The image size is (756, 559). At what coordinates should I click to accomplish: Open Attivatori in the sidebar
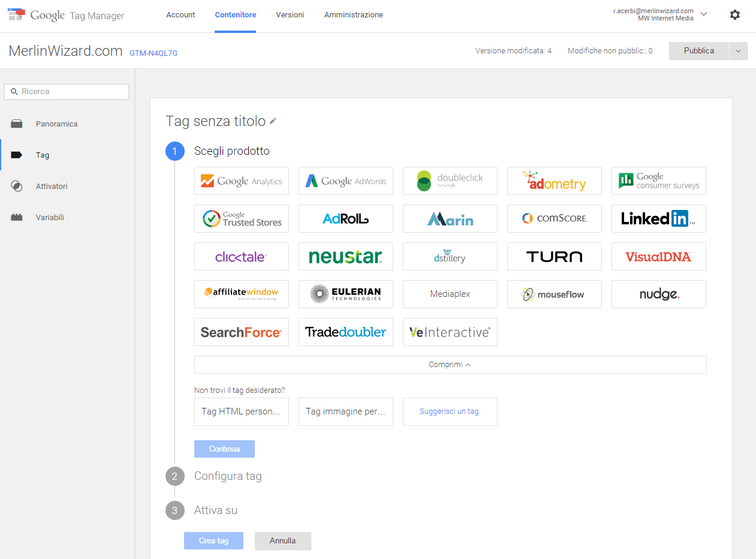52,187
